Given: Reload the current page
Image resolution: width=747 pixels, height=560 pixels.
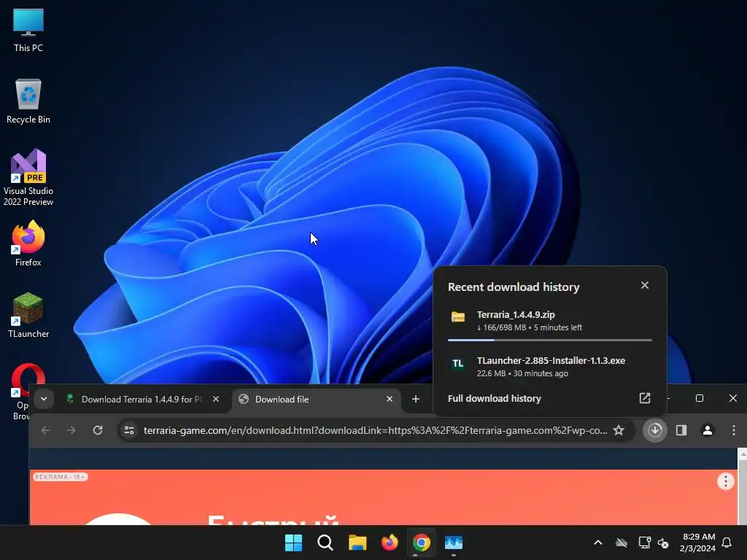Looking at the screenshot, I should pyautogui.click(x=98, y=430).
